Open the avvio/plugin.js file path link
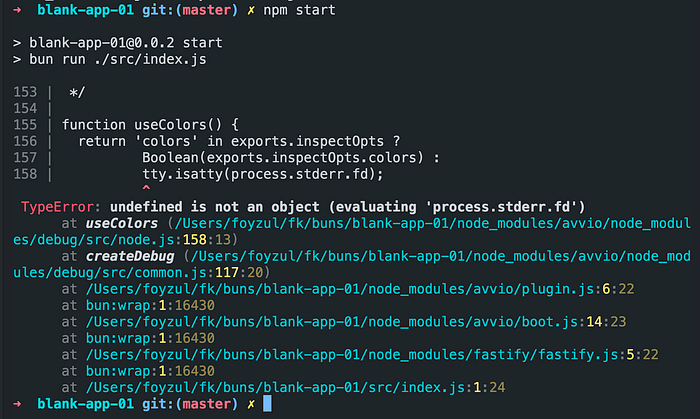Screen dimensions: 700x419 (360, 289)
